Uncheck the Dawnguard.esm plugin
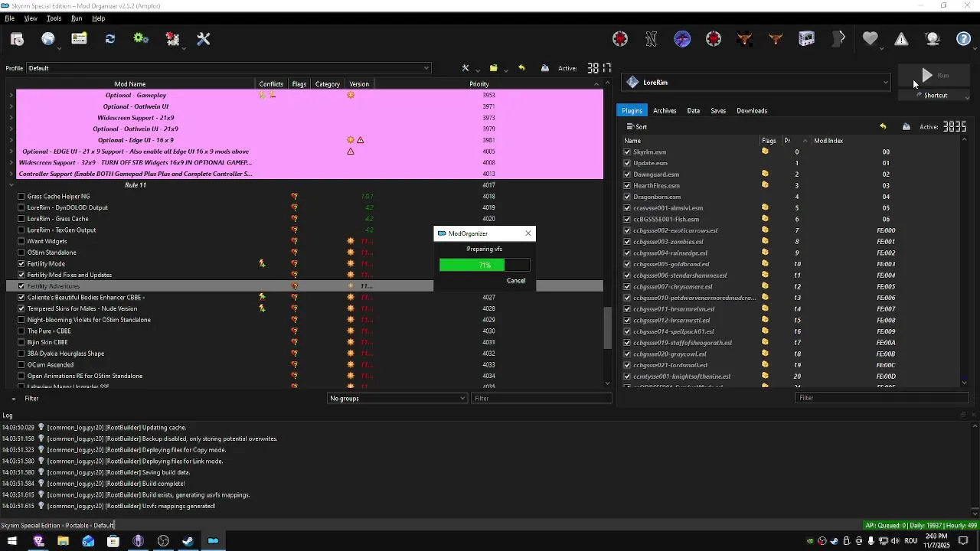 point(627,174)
